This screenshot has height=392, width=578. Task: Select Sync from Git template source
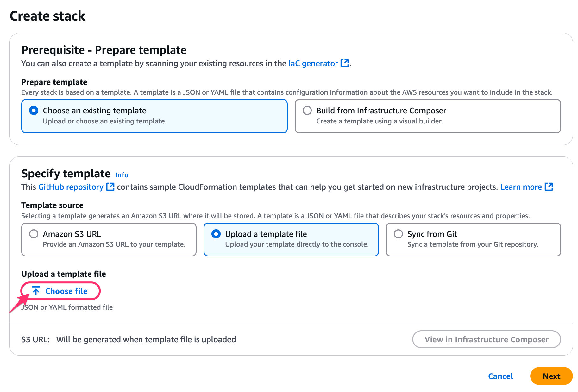tap(398, 234)
